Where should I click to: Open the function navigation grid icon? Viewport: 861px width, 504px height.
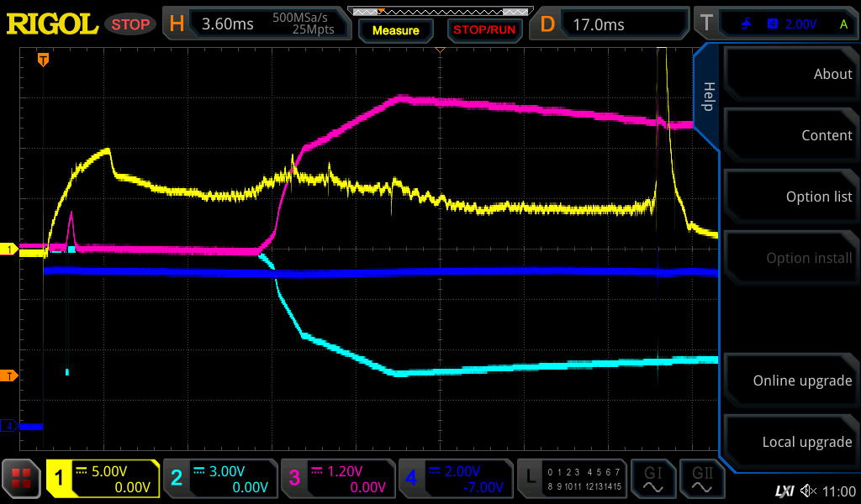22,480
